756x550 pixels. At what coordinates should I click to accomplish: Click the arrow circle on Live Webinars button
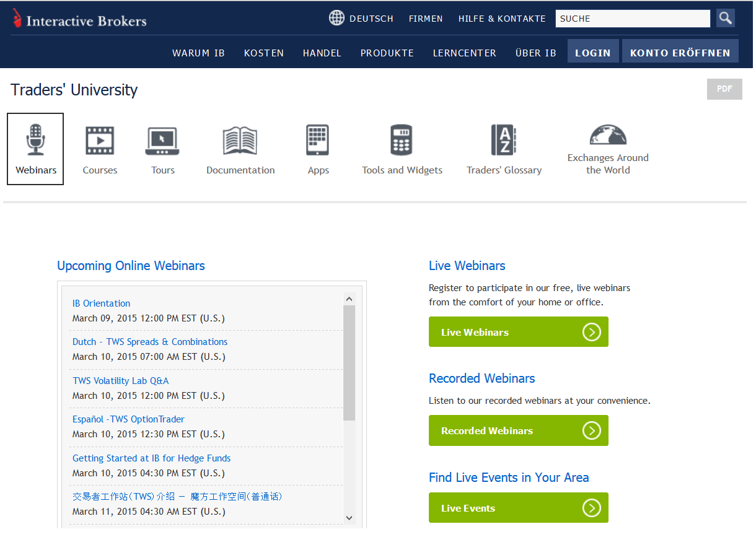pos(592,332)
